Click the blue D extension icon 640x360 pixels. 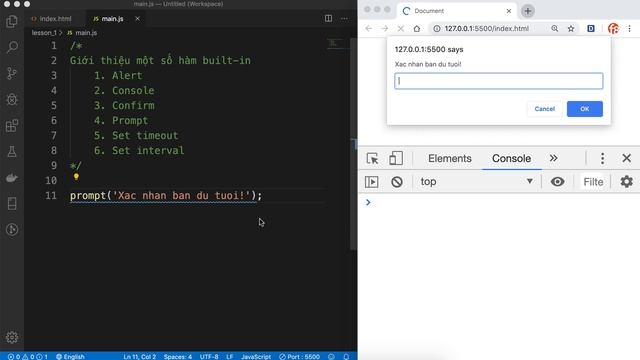pyautogui.click(x=591, y=28)
